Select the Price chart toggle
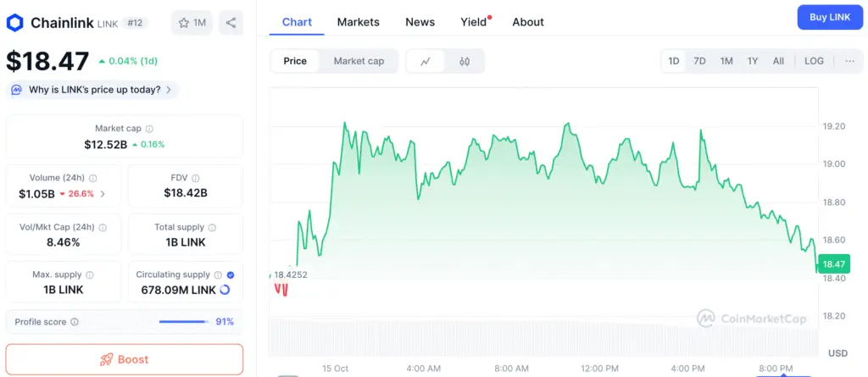This screenshot has width=868, height=377. tap(295, 61)
